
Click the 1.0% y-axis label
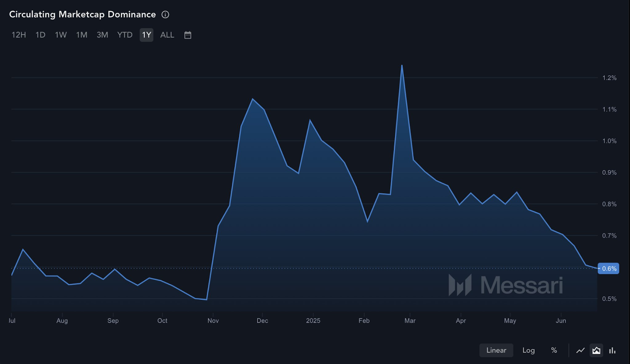tap(609, 141)
